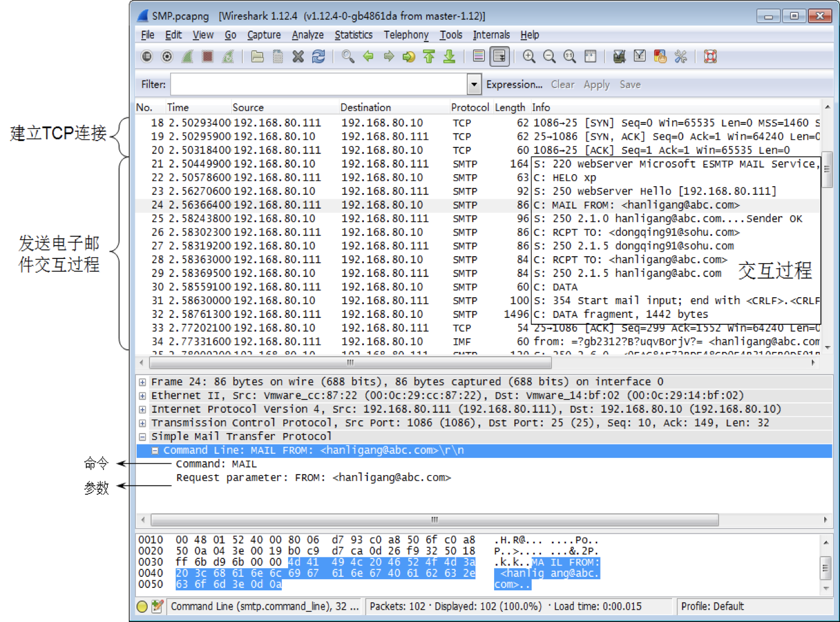Click the green Go to first packet icon
This screenshot has height=622, width=840.
(429, 57)
